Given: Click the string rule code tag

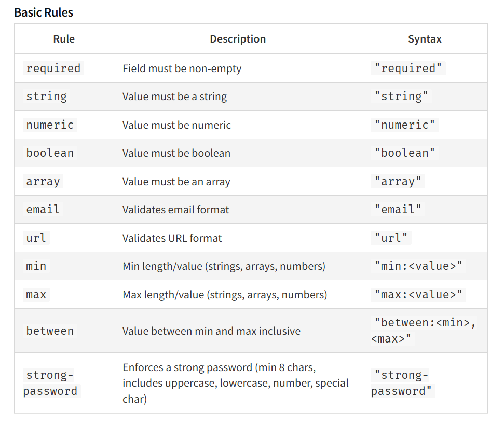Looking at the screenshot, I should (46, 97).
